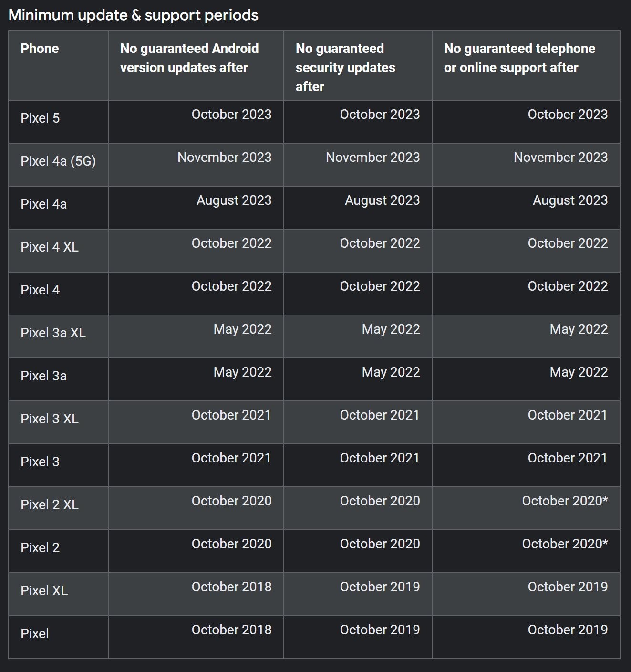Click Pixel 4a (5G) security date November 2023
The width and height of the screenshot is (631, 672).
tap(372, 157)
